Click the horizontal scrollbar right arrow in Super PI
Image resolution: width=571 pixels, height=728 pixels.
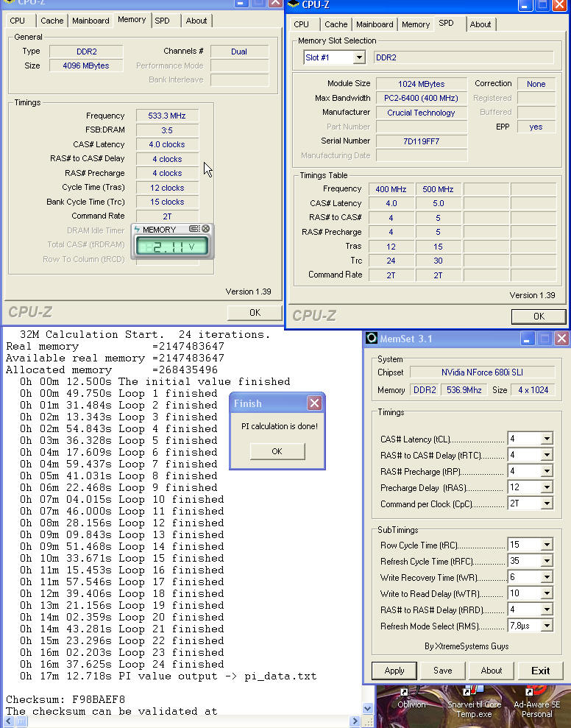[x=355, y=722]
